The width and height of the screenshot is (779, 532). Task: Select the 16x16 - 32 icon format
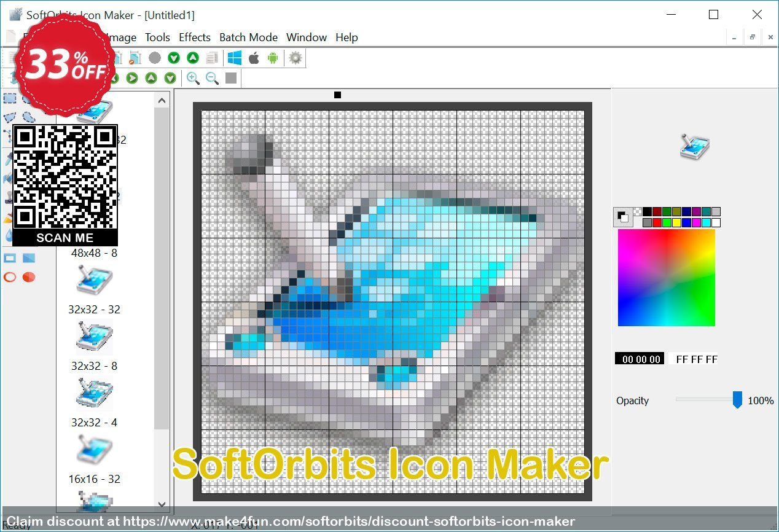point(94,460)
